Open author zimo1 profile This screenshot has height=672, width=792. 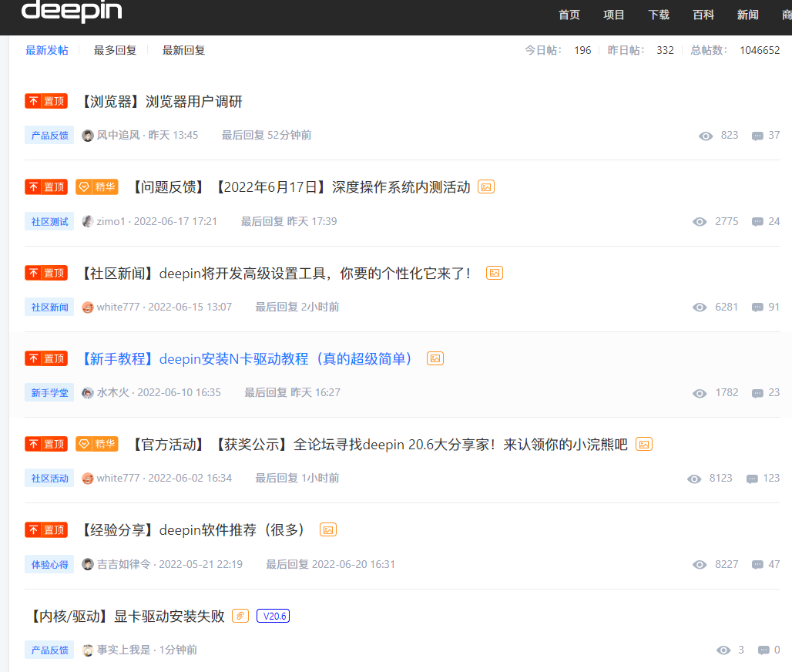[x=111, y=221]
